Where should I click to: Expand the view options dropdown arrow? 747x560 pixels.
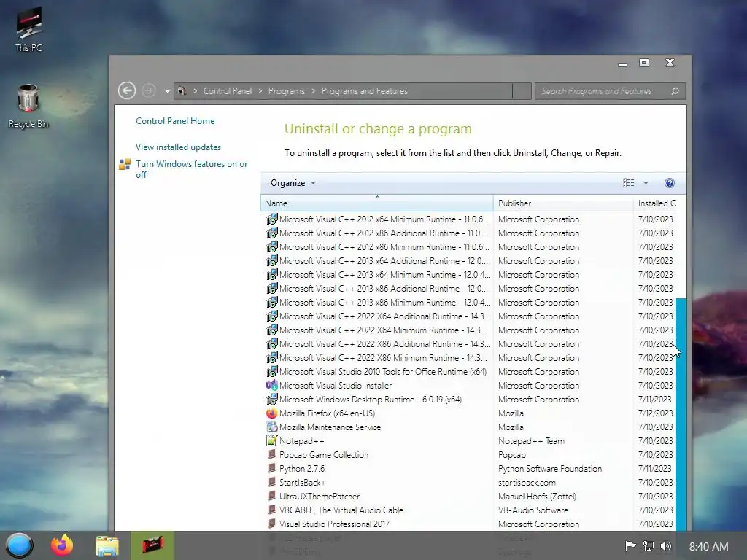646,183
